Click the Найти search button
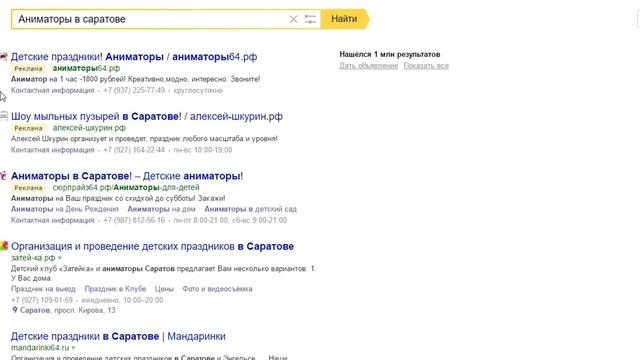The height and width of the screenshot is (360, 640). (345, 19)
